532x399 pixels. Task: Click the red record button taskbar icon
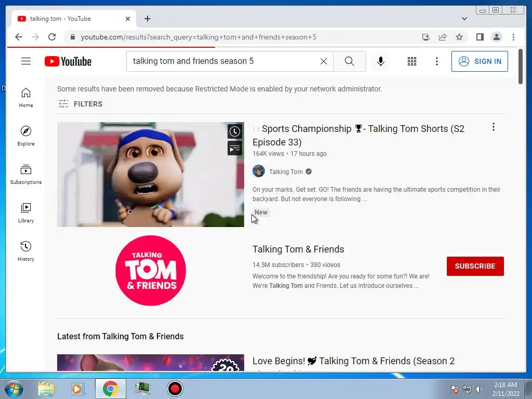175,389
